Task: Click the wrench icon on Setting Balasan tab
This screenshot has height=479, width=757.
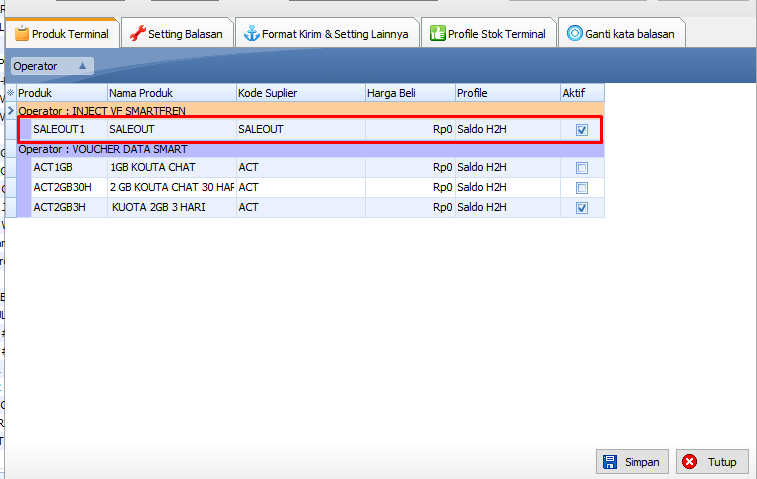Action: click(x=138, y=33)
